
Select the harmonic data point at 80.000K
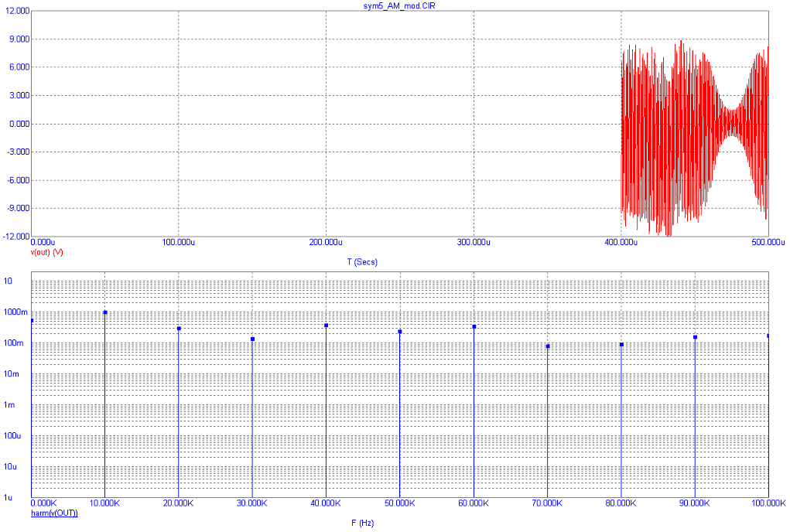(x=622, y=345)
